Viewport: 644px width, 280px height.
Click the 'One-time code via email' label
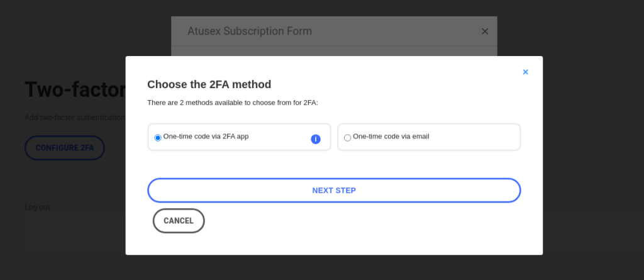tap(391, 136)
